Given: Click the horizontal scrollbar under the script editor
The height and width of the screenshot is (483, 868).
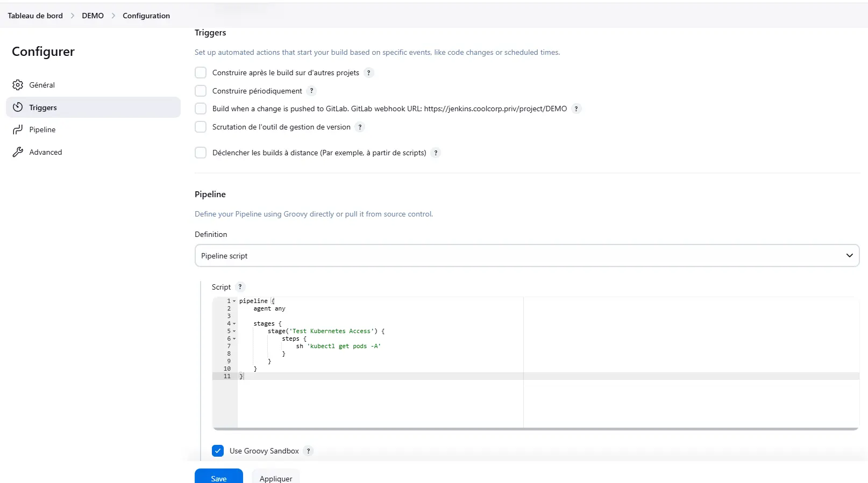Looking at the screenshot, I should click(x=536, y=429).
